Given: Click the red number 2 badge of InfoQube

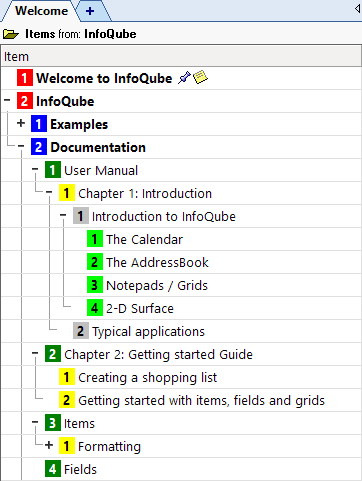Looking at the screenshot, I should pos(25,101).
